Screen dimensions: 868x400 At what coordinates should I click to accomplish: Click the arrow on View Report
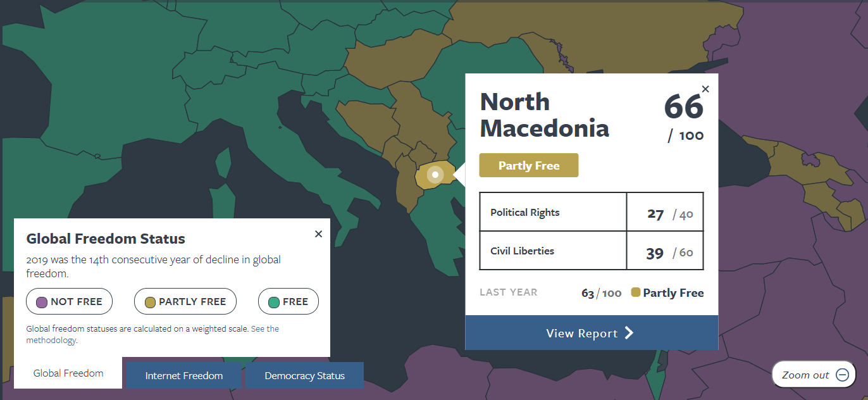pyautogui.click(x=629, y=334)
